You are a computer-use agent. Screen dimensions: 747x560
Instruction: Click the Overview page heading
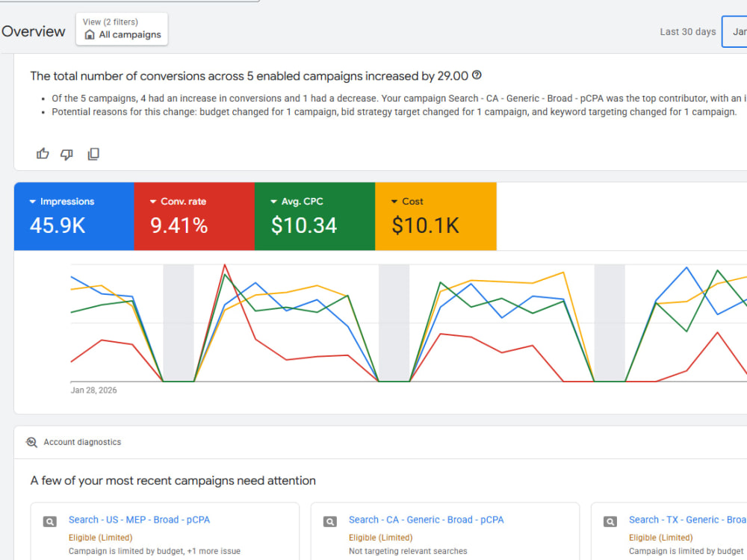coord(34,31)
